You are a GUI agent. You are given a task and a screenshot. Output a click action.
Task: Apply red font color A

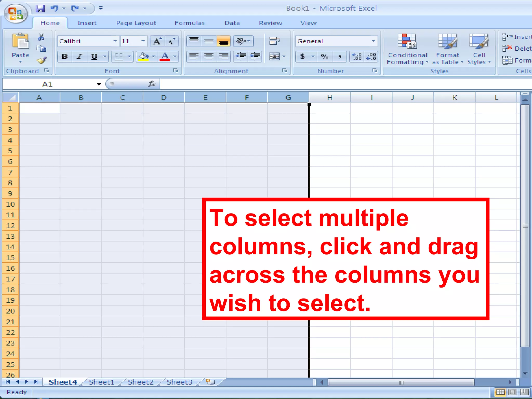[x=165, y=57]
